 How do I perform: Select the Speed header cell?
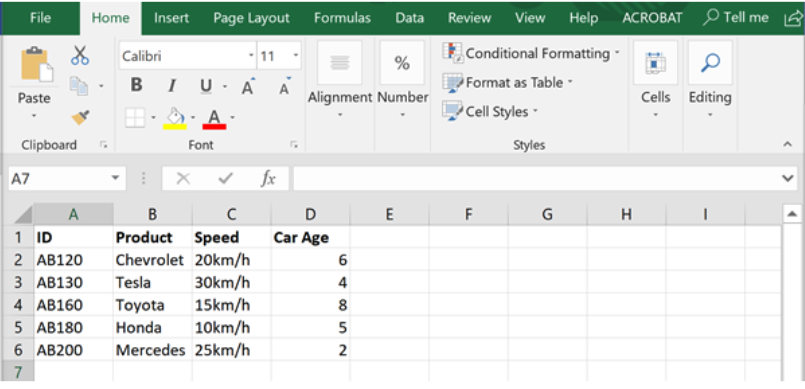tap(232, 238)
